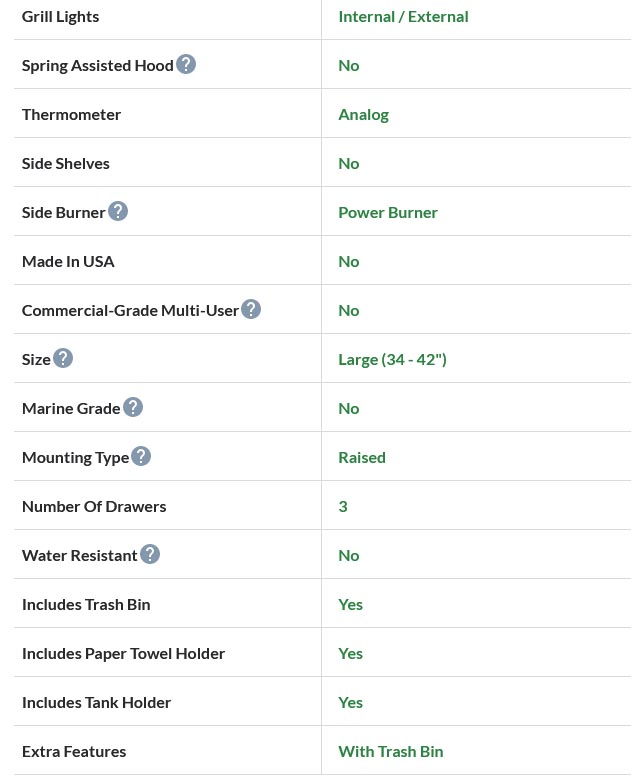Click the Includes Trash Bin row label
This screenshot has width=642, height=782.
coord(86,604)
